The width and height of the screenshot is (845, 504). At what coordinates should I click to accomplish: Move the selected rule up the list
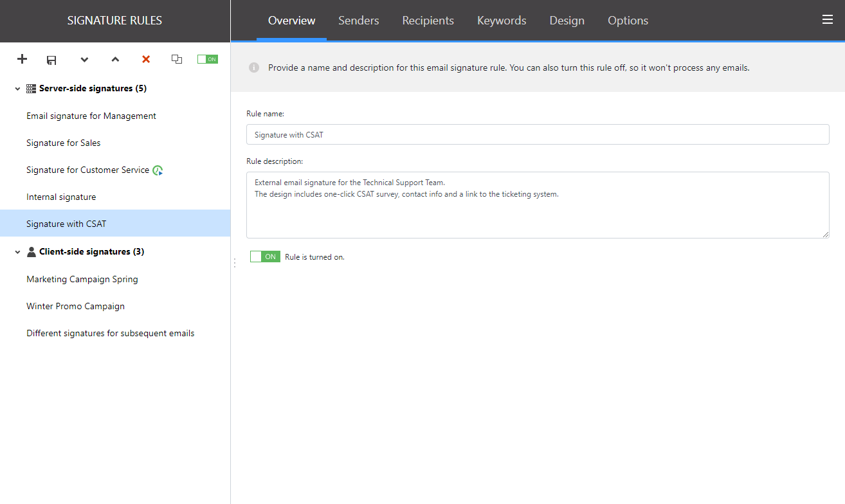[x=114, y=59]
